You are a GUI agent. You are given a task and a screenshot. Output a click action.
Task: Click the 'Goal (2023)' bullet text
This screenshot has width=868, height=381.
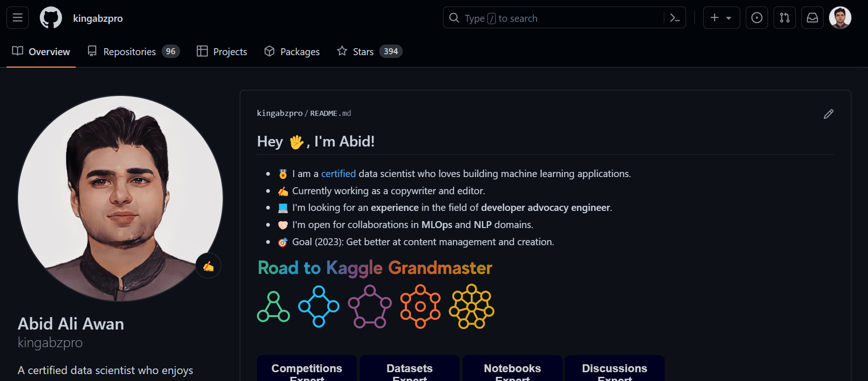pyautogui.click(x=423, y=242)
